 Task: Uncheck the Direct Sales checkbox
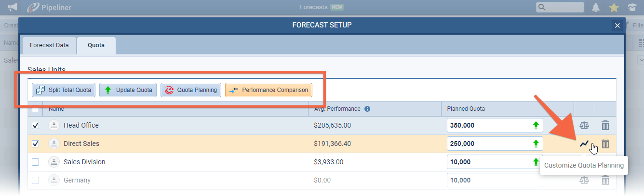tap(35, 144)
